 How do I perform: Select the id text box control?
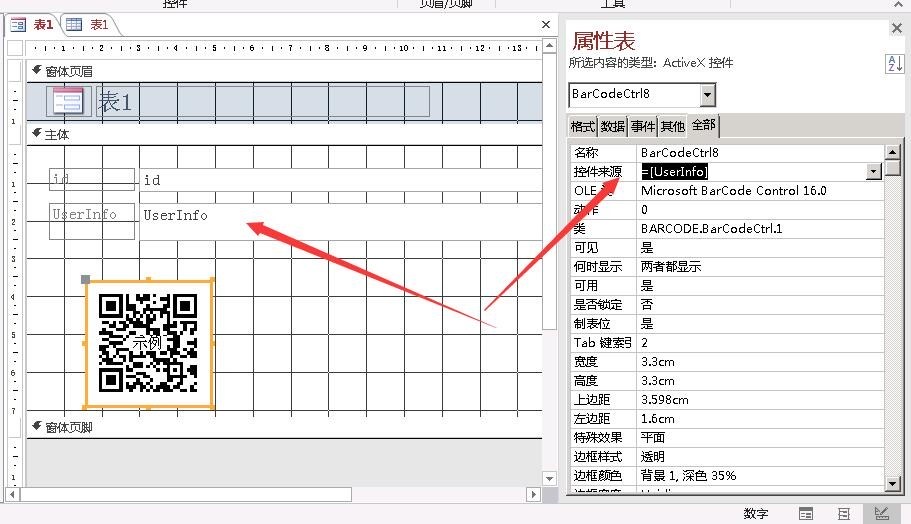[340, 180]
